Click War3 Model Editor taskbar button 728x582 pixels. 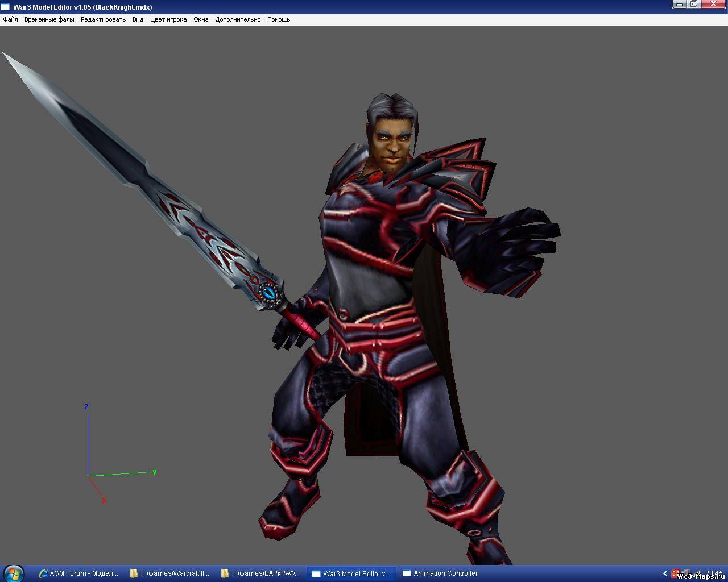tap(351, 573)
